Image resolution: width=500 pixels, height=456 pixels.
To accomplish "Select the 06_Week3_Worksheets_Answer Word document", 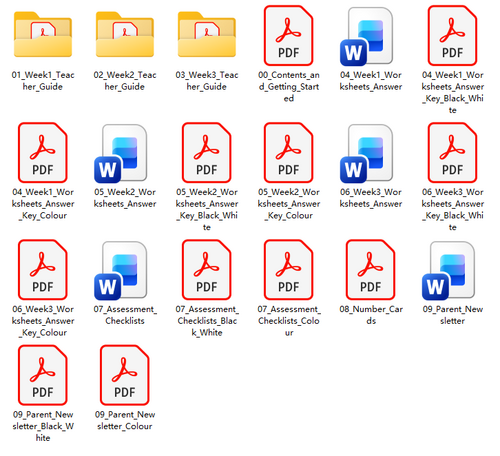I will pos(367,154).
